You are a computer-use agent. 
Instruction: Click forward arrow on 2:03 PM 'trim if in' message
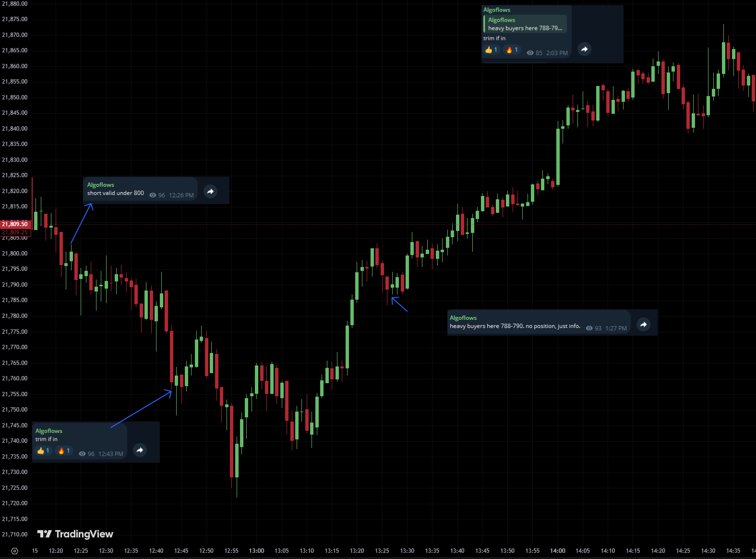pos(584,49)
